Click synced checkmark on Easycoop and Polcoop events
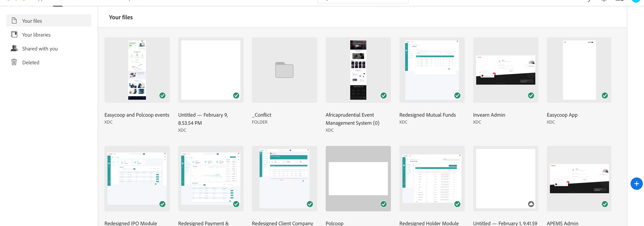 click(162, 95)
